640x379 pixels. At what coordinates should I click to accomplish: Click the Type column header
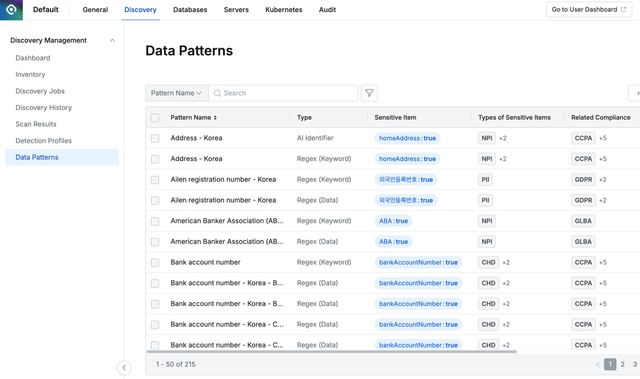click(304, 117)
